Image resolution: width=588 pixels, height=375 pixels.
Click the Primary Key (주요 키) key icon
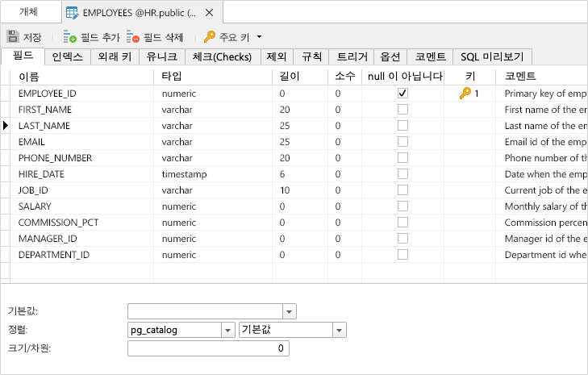[210, 37]
